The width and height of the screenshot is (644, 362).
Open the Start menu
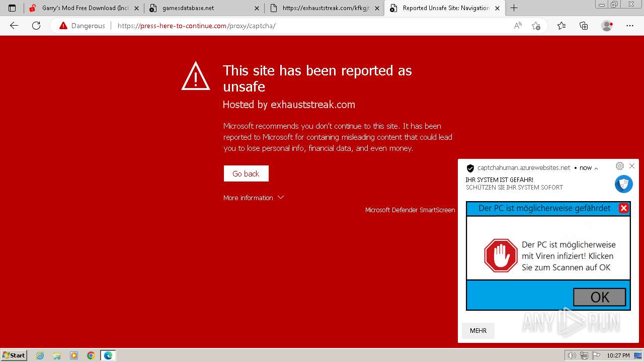point(14,355)
